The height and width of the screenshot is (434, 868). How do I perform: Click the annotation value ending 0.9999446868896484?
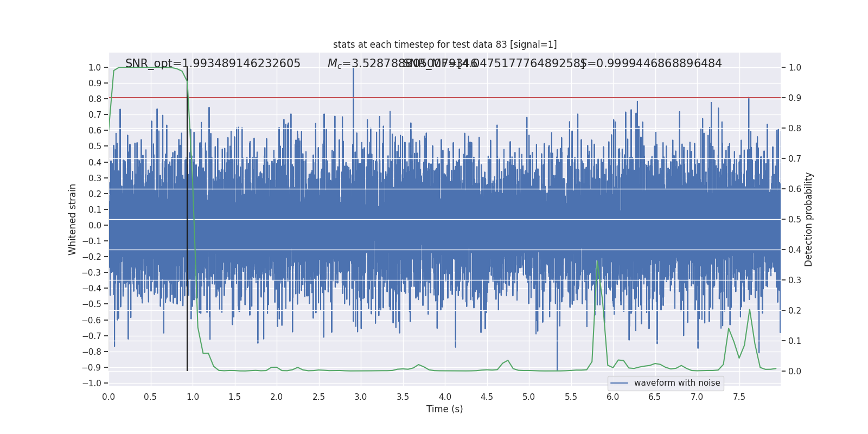click(x=651, y=63)
